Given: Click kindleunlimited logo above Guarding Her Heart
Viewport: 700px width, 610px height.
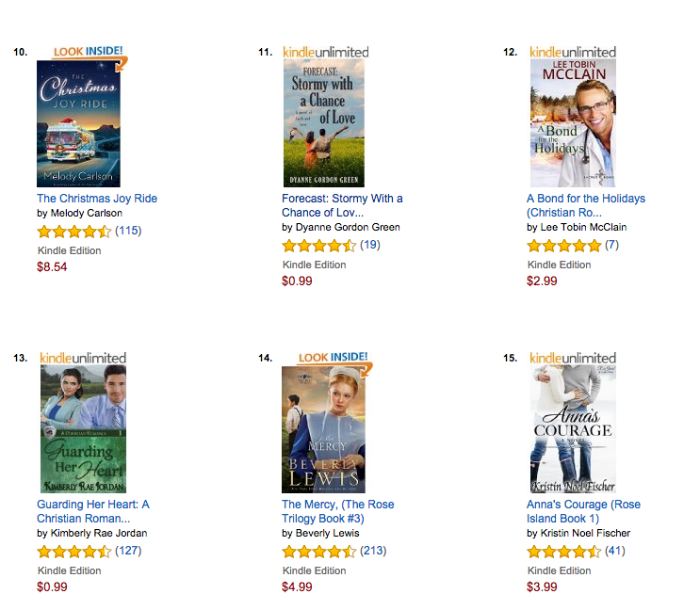Looking at the screenshot, I should coord(83,358).
